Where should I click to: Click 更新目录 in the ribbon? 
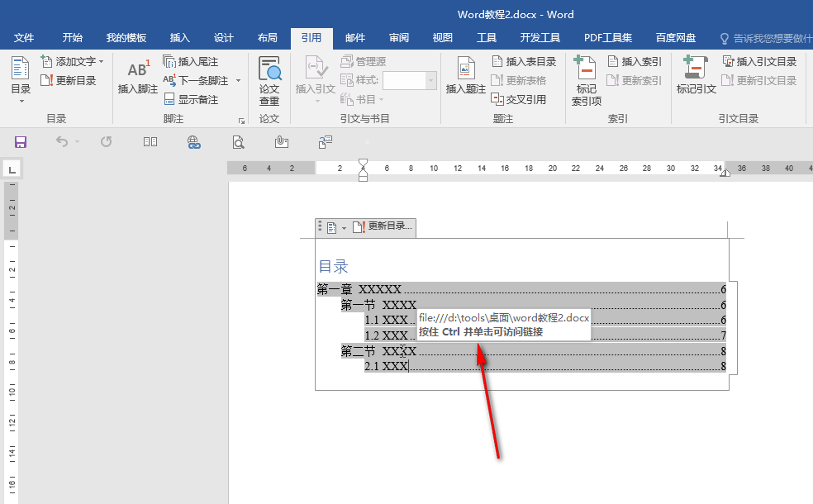[69, 80]
